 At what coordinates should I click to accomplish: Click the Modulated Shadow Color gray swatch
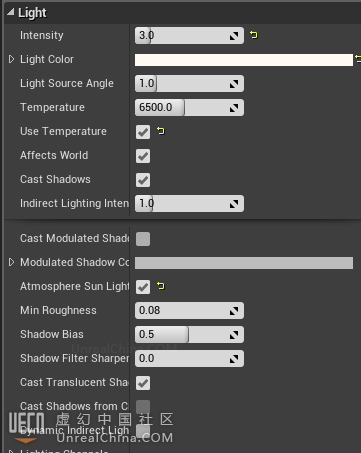click(x=244, y=263)
